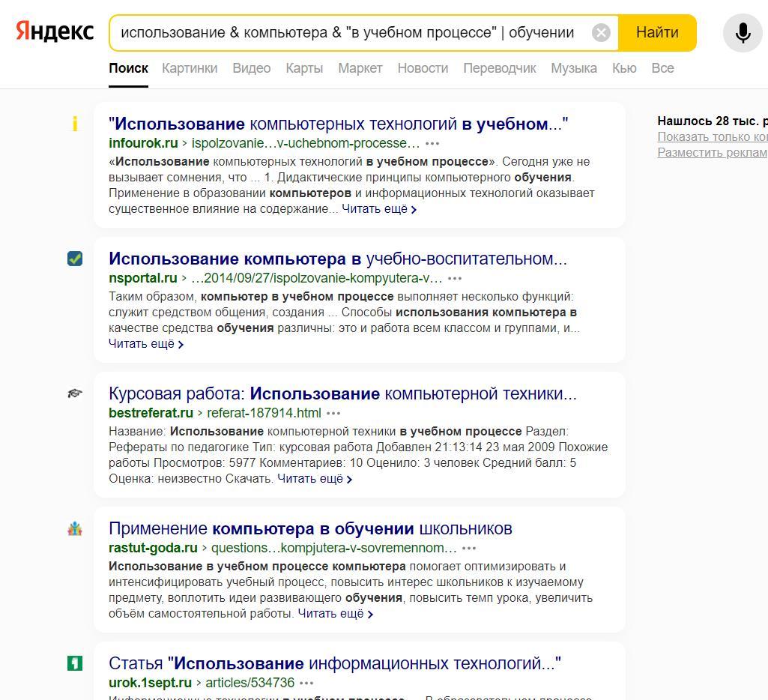Click the infourok.ru ispolzovanie…v-uchebnom-processe path
The image size is (768, 700).
306,144
